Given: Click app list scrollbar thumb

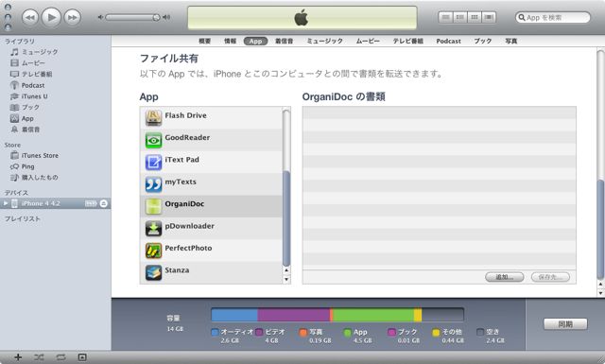Looking at the screenshot, I should point(286,218).
